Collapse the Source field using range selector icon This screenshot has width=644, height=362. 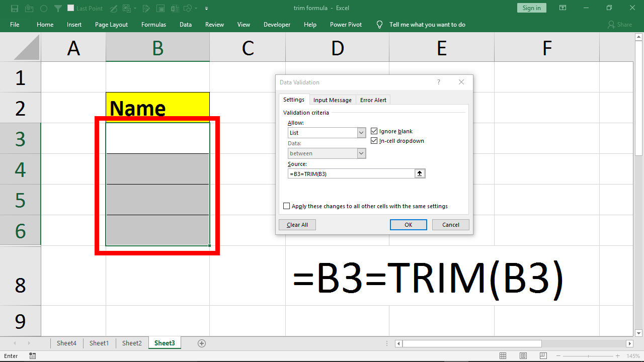(x=420, y=173)
